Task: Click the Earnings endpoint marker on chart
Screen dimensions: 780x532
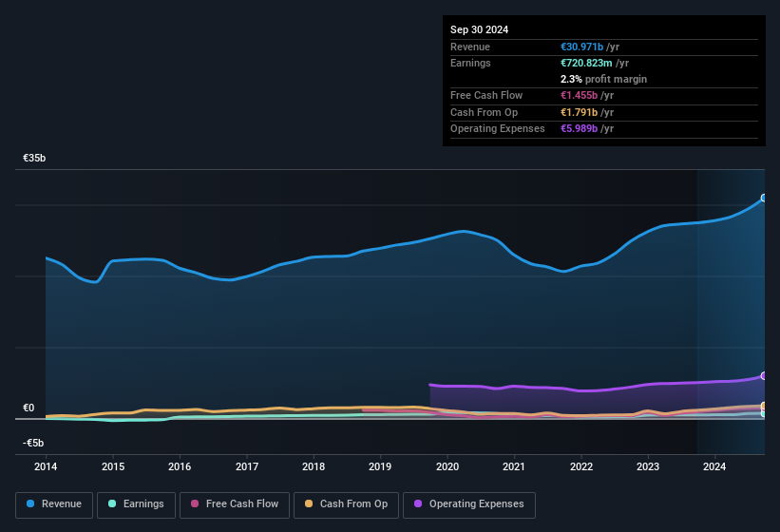Action: point(763,413)
